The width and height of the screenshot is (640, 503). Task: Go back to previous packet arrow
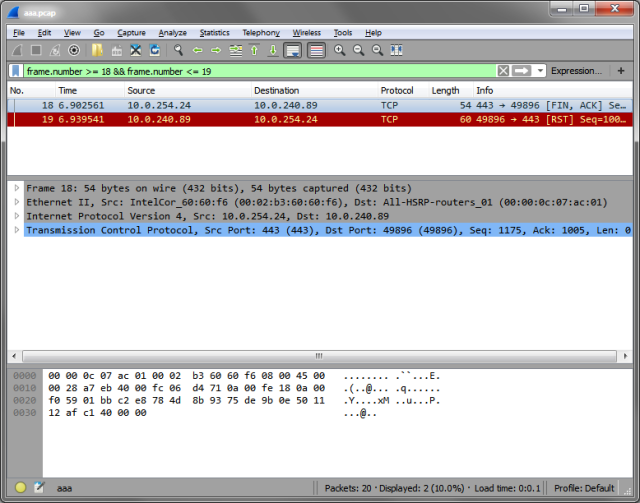198,50
